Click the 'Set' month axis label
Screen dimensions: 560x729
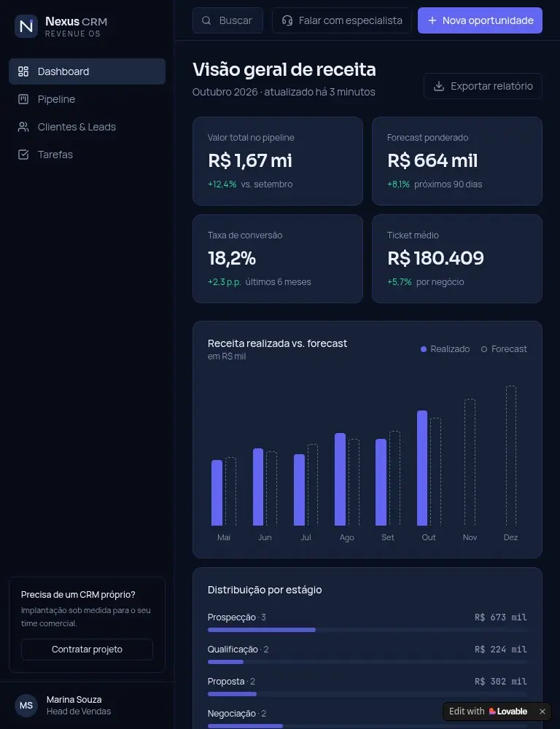click(388, 537)
